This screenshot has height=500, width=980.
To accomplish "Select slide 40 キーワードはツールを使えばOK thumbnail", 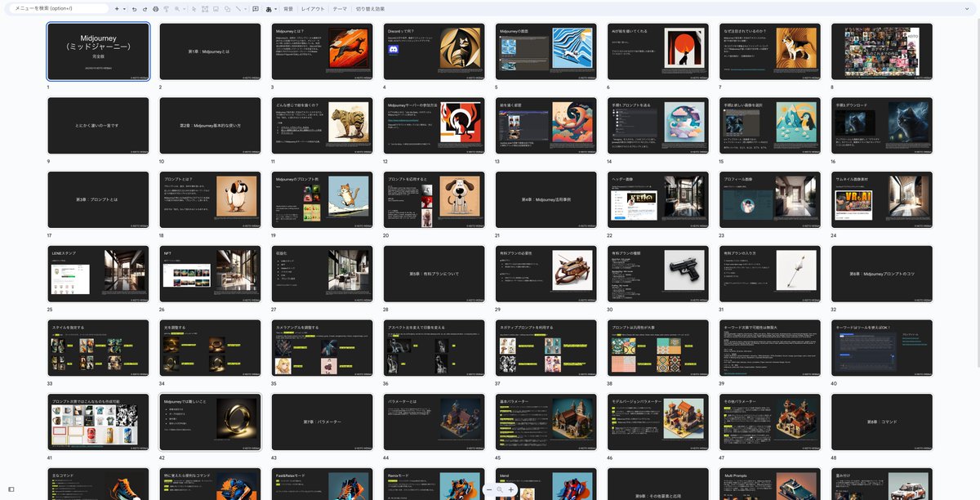I will click(881, 348).
